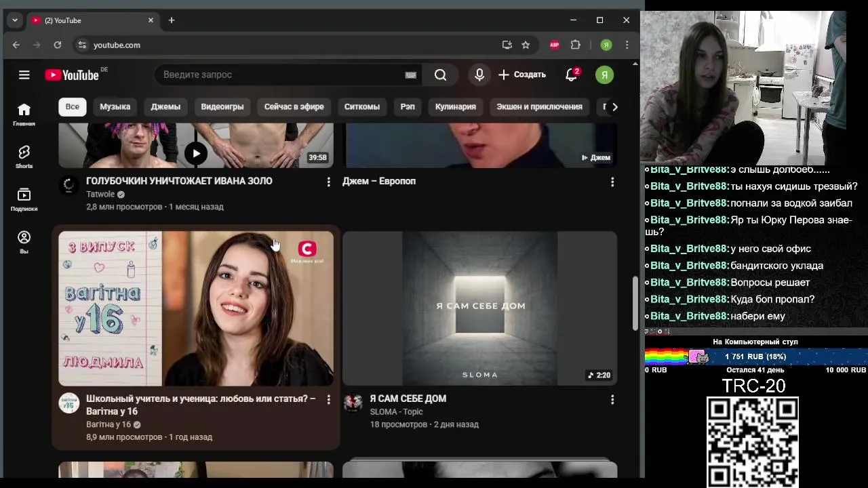Click the search magnifier button
The height and width of the screenshot is (488, 868).
(441, 75)
